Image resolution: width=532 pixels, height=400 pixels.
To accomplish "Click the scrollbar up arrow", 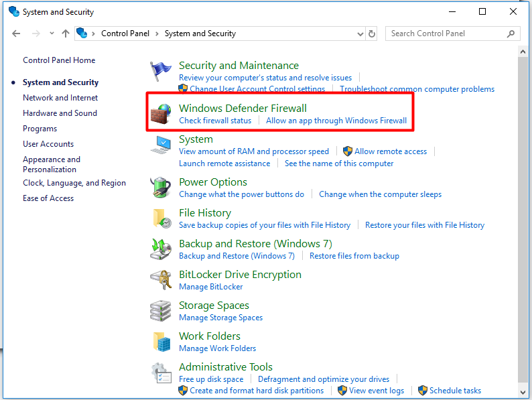I will (x=523, y=52).
